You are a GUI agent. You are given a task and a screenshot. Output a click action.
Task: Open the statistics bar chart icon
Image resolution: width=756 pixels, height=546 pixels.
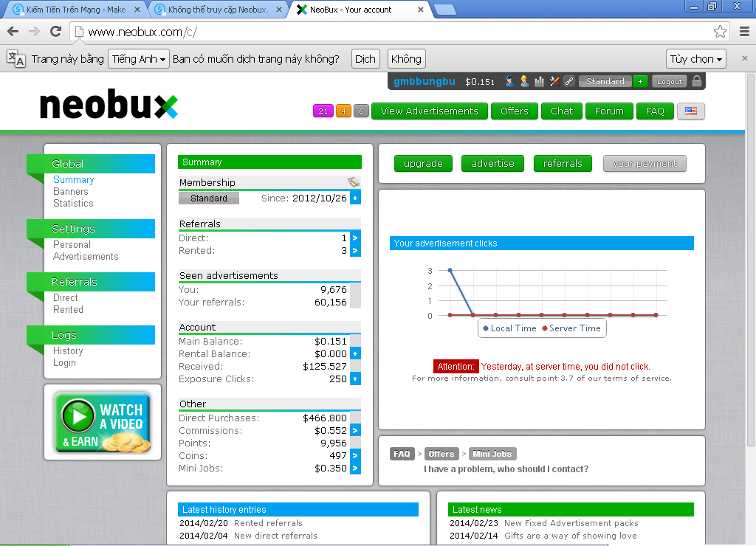(540, 81)
